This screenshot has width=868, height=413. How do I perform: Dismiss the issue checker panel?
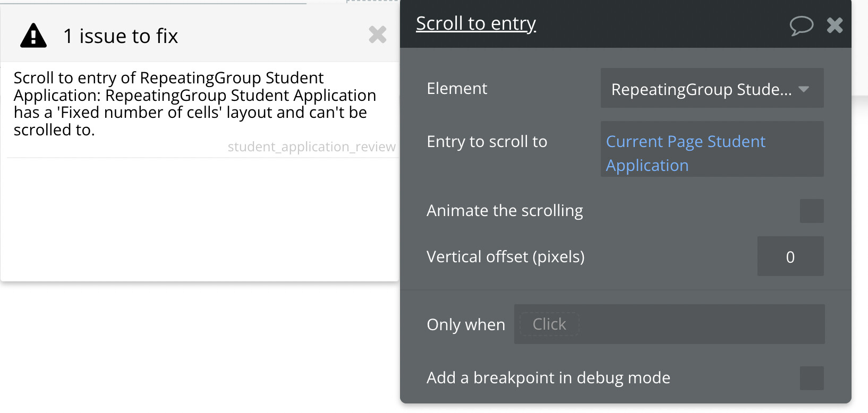click(x=377, y=35)
